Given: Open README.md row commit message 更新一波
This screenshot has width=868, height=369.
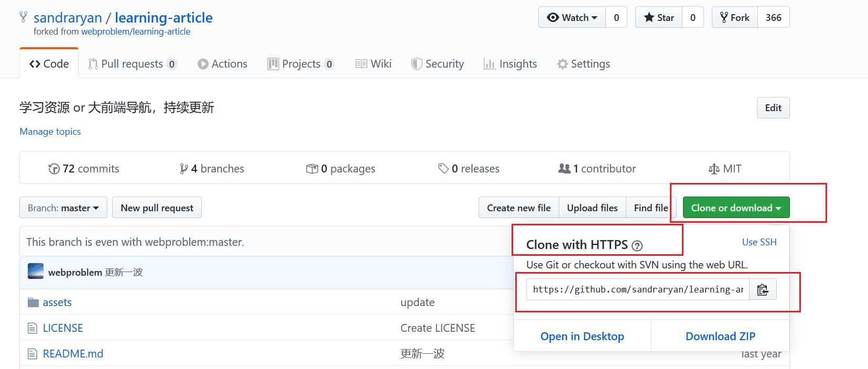Looking at the screenshot, I should pos(422,354).
